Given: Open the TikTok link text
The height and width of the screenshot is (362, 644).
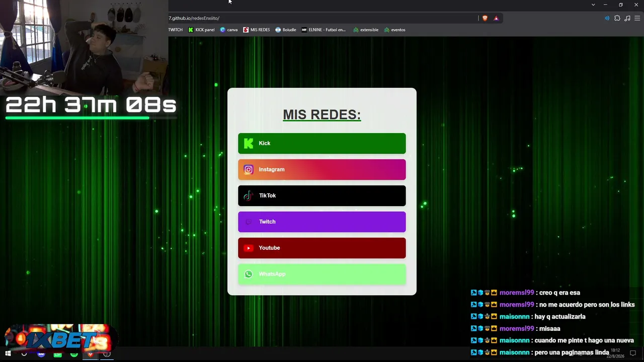Looking at the screenshot, I should click(x=267, y=196).
